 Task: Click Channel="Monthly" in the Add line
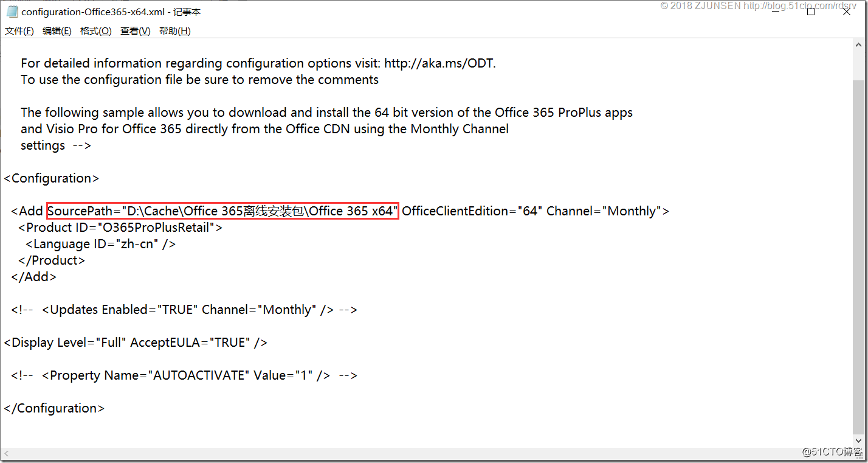coord(605,211)
